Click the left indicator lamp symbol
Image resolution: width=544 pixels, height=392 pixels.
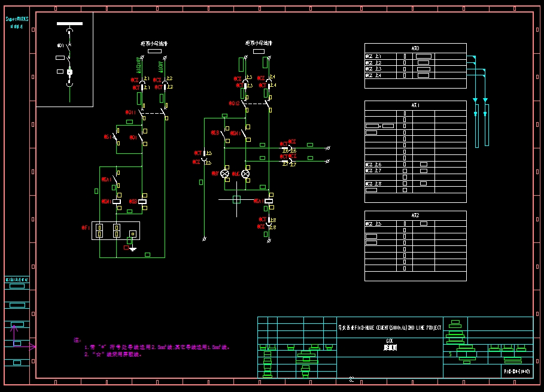click(x=225, y=174)
